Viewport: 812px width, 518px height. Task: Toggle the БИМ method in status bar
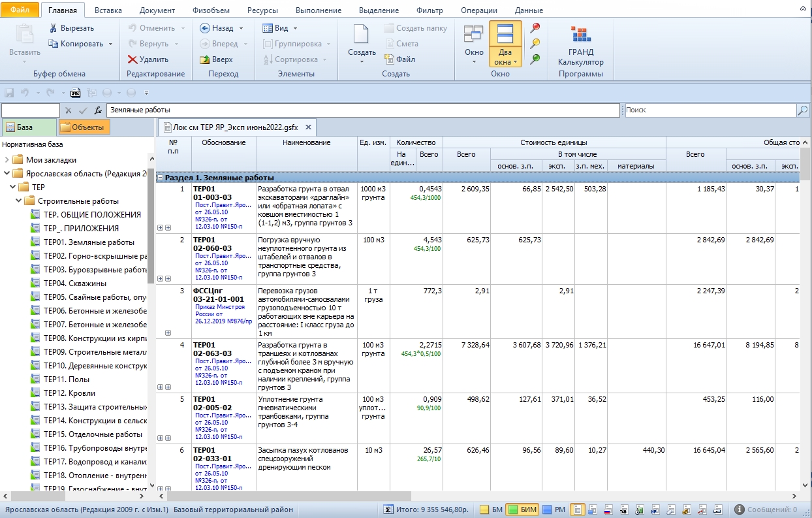(x=523, y=510)
